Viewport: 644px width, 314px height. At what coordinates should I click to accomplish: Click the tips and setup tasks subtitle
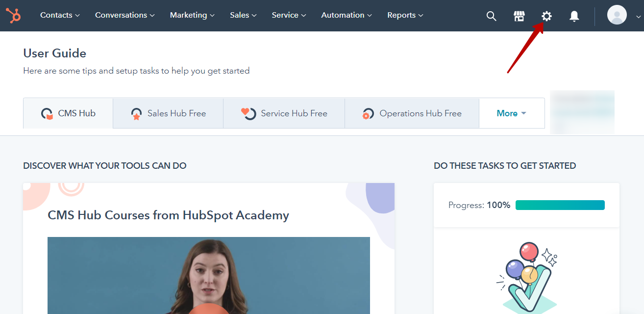136,71
